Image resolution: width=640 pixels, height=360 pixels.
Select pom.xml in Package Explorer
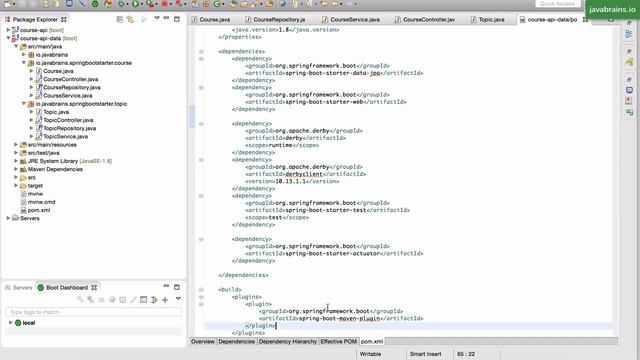pos(39,210)
